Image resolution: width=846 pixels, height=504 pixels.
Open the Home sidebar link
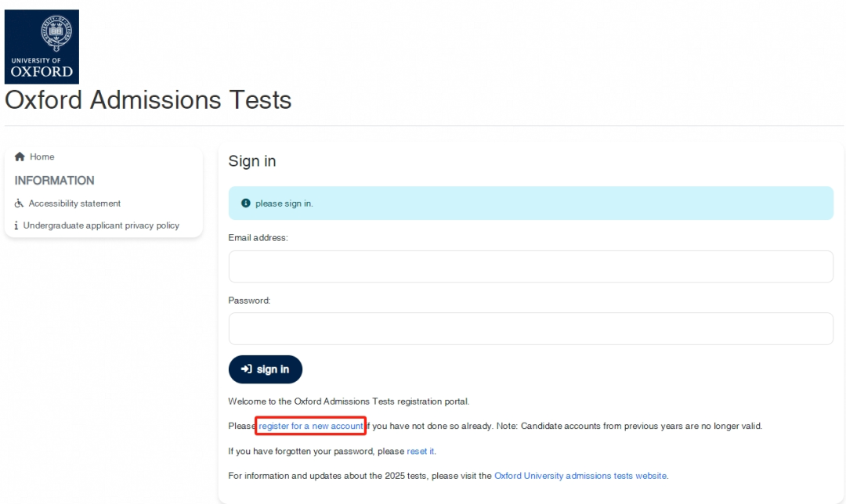pyautogui.click(x=42, y=157)
